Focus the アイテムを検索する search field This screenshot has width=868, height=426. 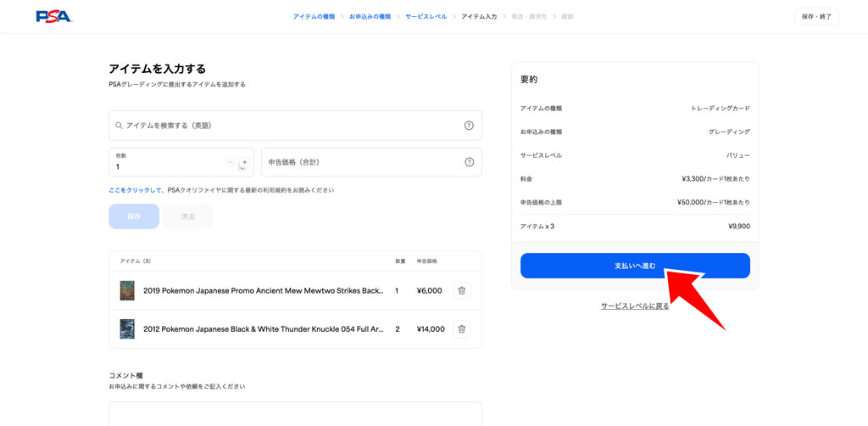pyautogui.click(x=295, y=126)
